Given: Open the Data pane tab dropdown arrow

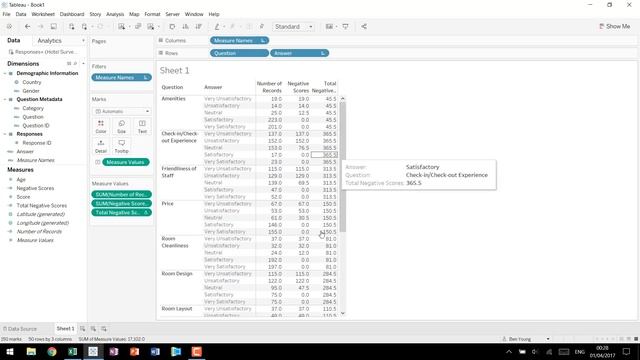Looking at the screenshot, I should (x=83, y=41).
